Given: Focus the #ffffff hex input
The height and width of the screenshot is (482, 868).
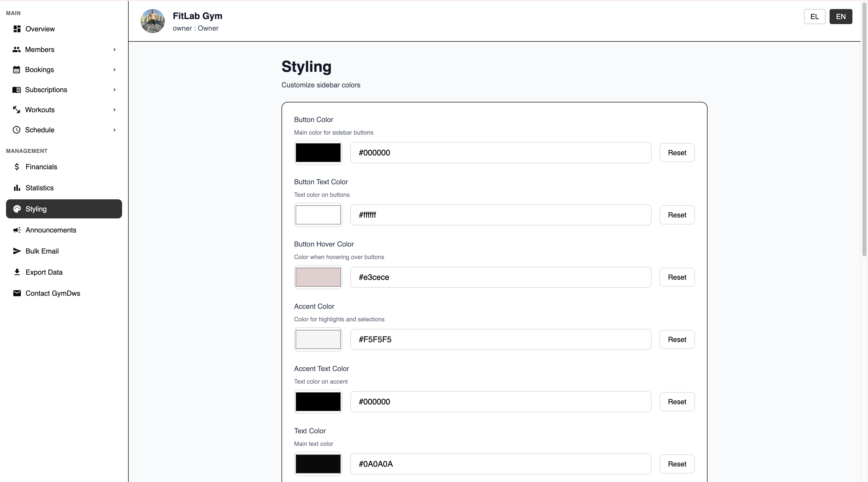Looking at the screenshot, I should (x=501, y=215).
